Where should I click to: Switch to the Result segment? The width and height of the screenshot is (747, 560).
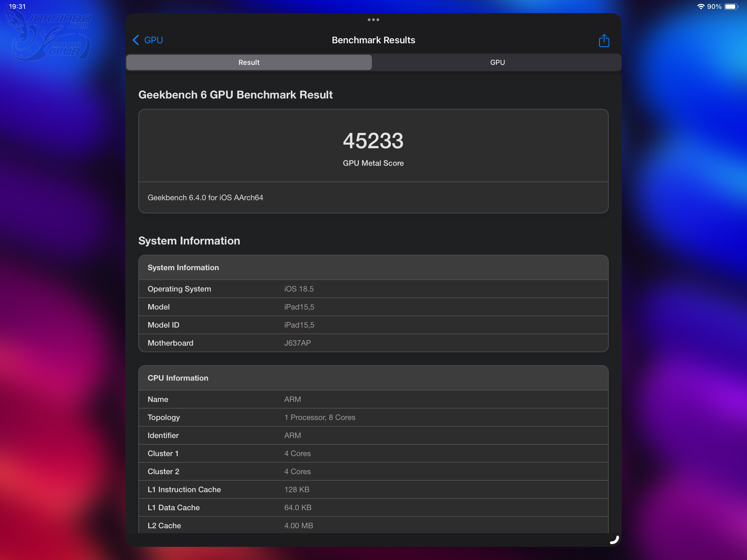pos(249,62)
